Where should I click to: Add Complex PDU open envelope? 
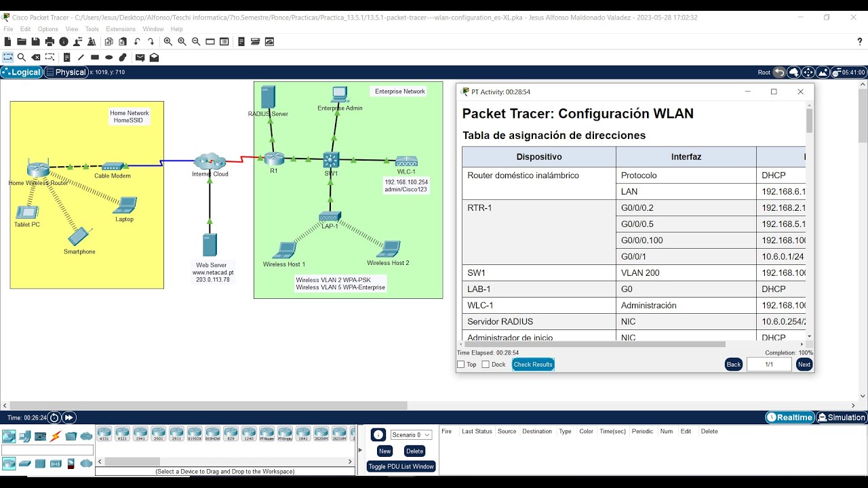[154, 58]
